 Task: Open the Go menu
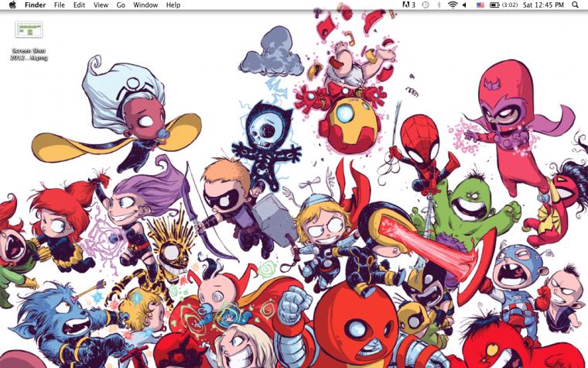121,5
